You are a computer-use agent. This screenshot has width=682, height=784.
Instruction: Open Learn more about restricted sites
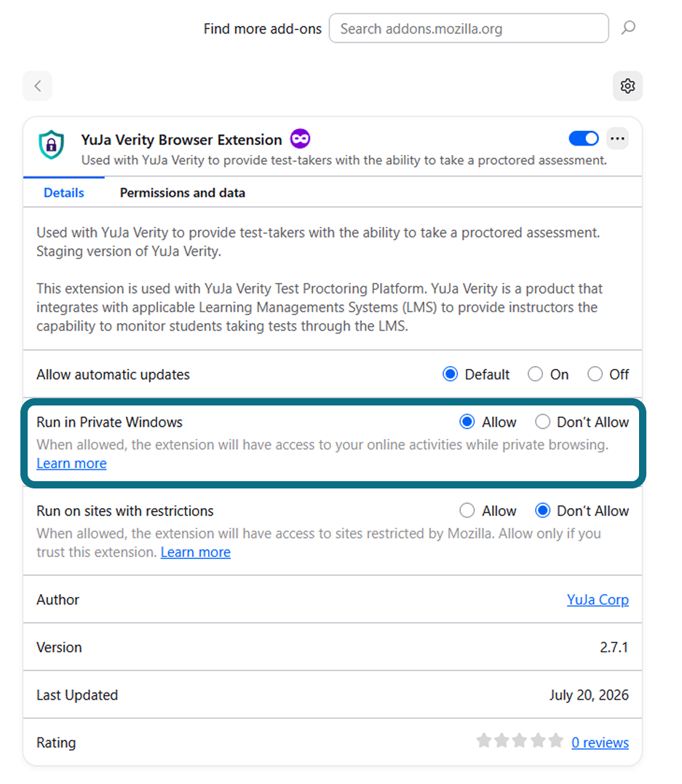click(x=196, y=552)
